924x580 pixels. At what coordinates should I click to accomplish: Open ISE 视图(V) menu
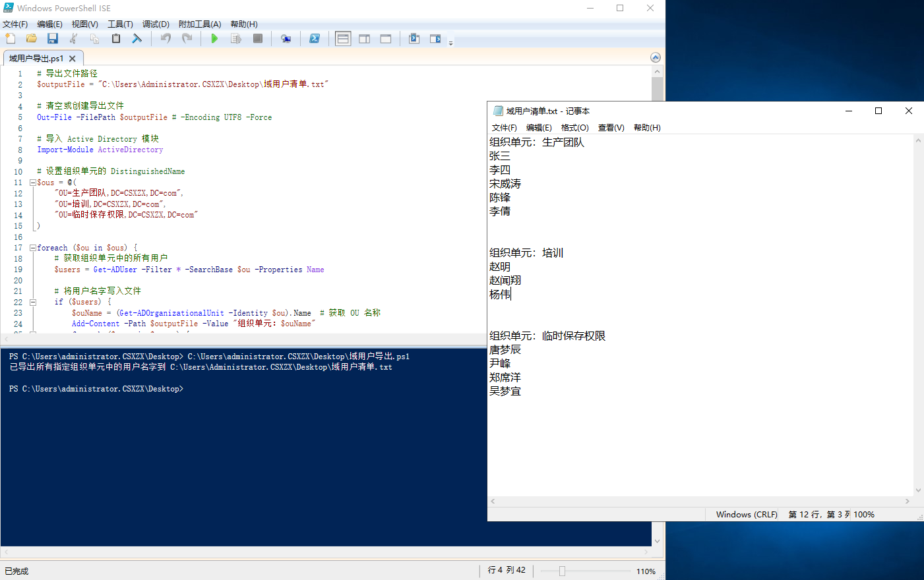[x=85, y=24]
